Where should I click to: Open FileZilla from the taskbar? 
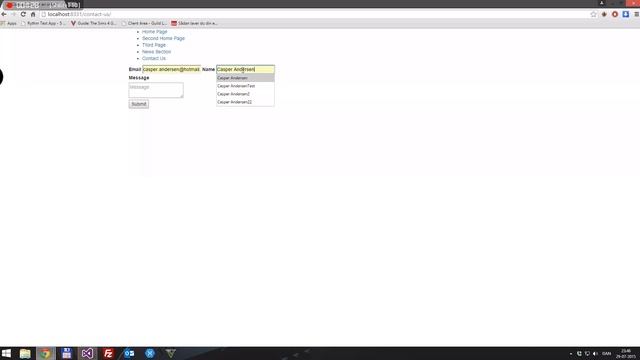(108, 353)
